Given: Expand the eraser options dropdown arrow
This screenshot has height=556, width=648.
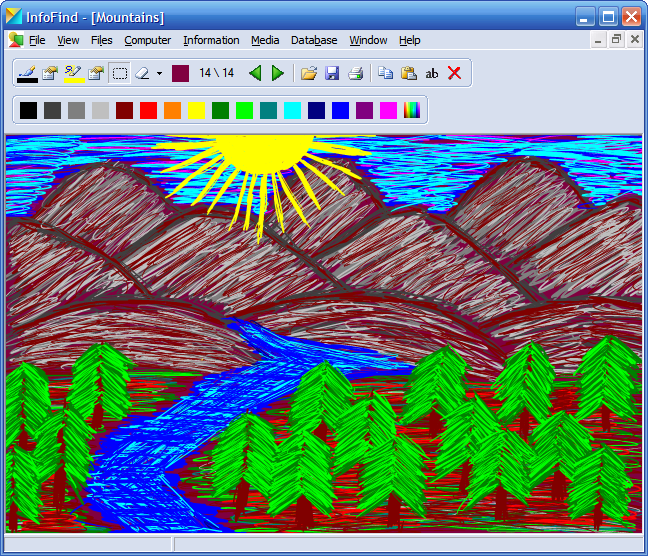Looking at the screenshot, I should (160, 74).
